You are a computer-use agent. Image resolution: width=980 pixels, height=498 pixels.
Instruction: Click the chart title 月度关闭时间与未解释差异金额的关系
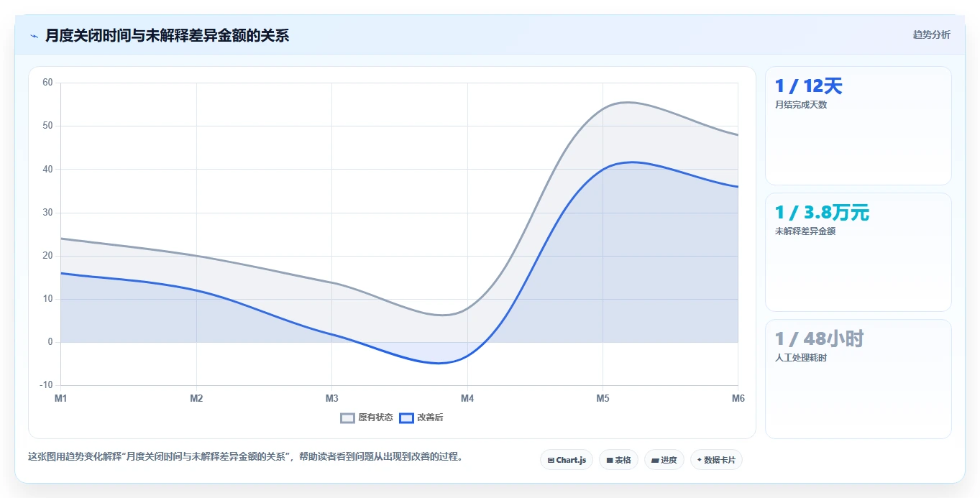pos(167,36)
